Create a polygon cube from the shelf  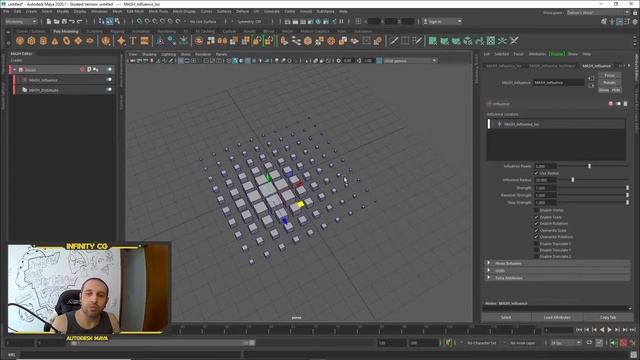pos(31,41)
